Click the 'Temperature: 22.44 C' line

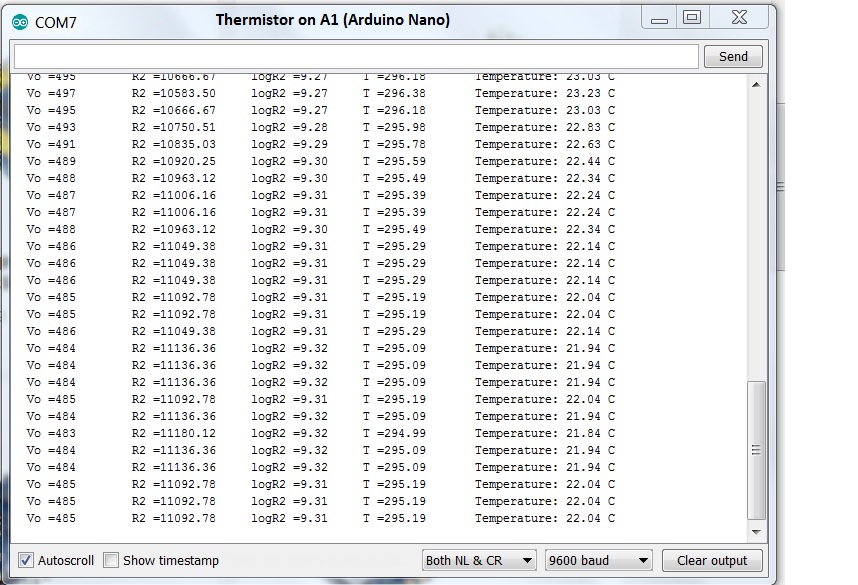544,161
